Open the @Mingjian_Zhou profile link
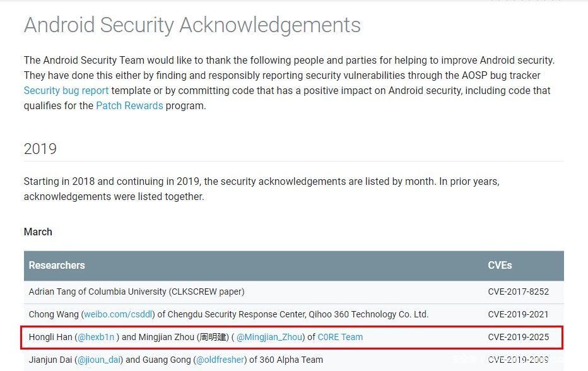 point(271,337)
